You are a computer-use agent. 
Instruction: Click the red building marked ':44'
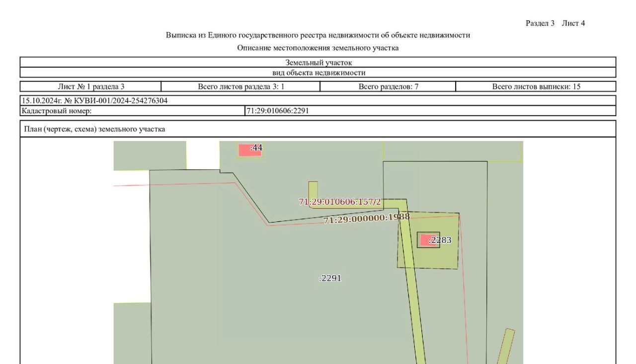click(x=249, y=150)
